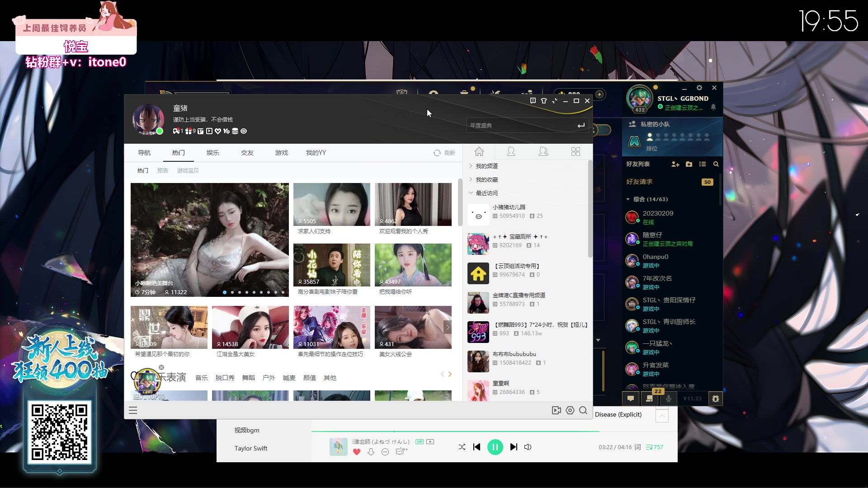The image size is (868, 488).
Task: Click the add friend group folder icon
Action: (x=689, y=164)
